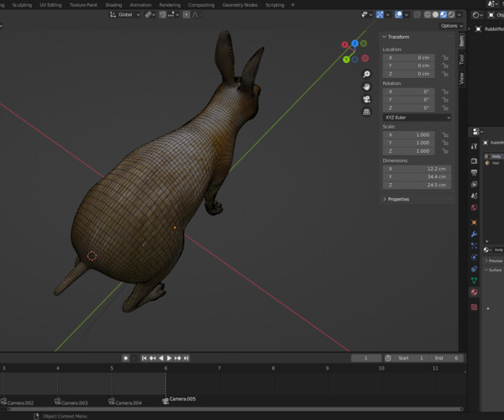Screen dimensions: 504x420
Task: Lock the Scale Y value
Action: 445,143
